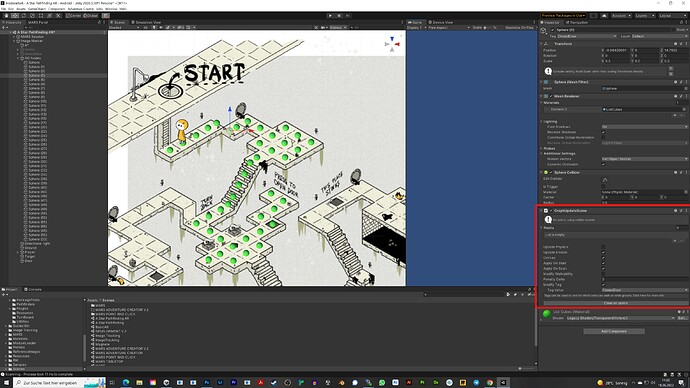
Task: Click the Clear all points button
Action: [x=615, y=303]
